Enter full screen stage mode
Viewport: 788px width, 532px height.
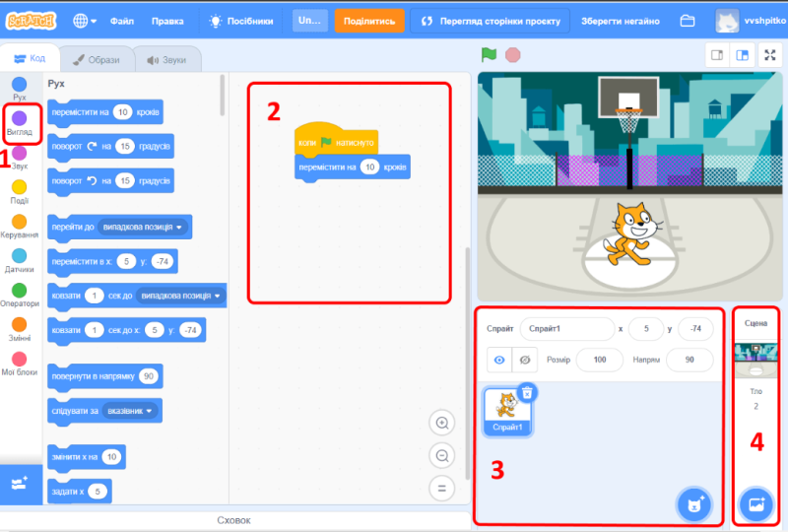[770, 55]
